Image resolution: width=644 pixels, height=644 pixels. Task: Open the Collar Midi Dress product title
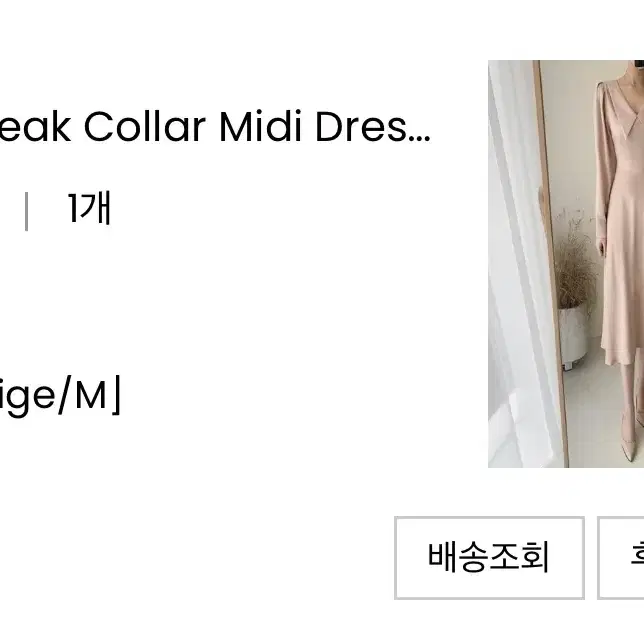pos(215,127)
